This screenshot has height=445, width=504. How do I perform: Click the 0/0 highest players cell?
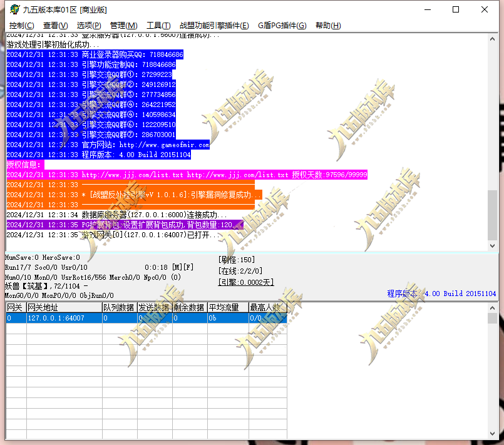[268, 318]
